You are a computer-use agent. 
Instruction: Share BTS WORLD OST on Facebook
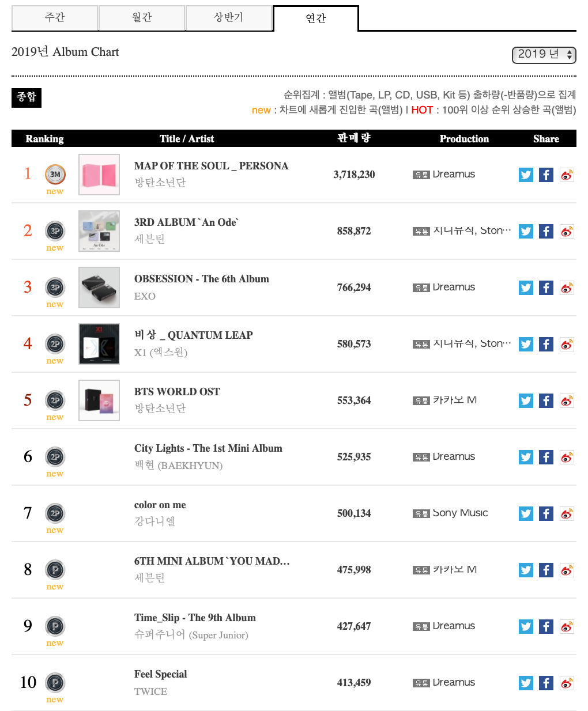coord(546,400)
